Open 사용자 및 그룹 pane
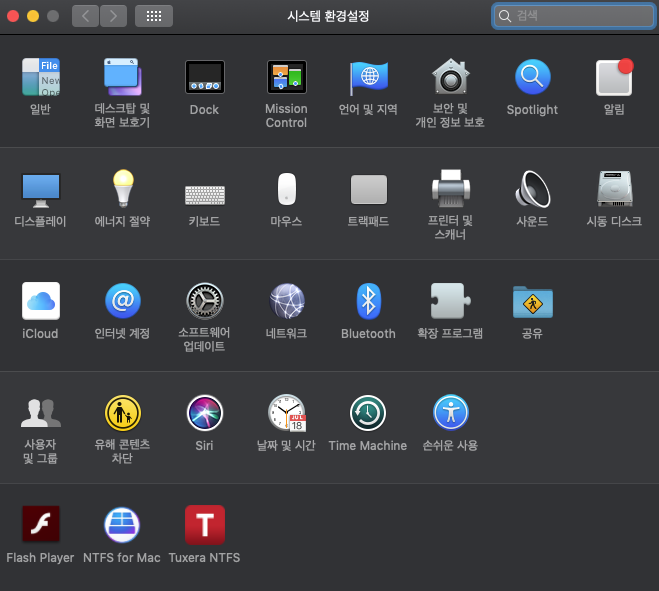This screenshot has width=659, height=591. tap(41, 413)
